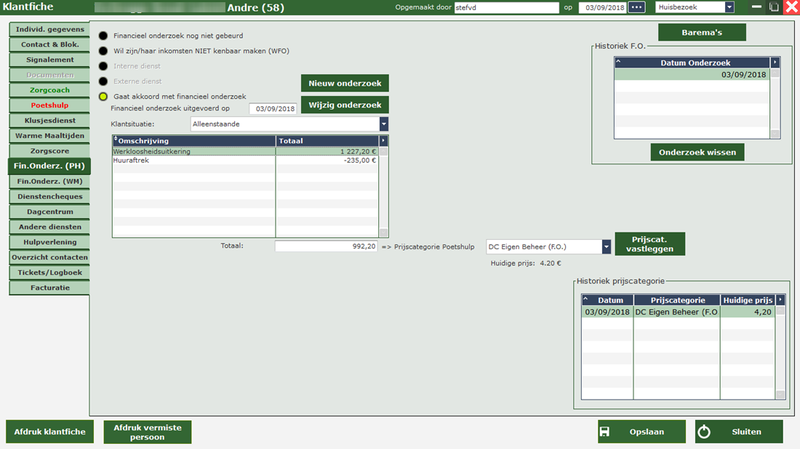Open the date picker ellipsis button
800x449 pixels.
coord(637,8)
